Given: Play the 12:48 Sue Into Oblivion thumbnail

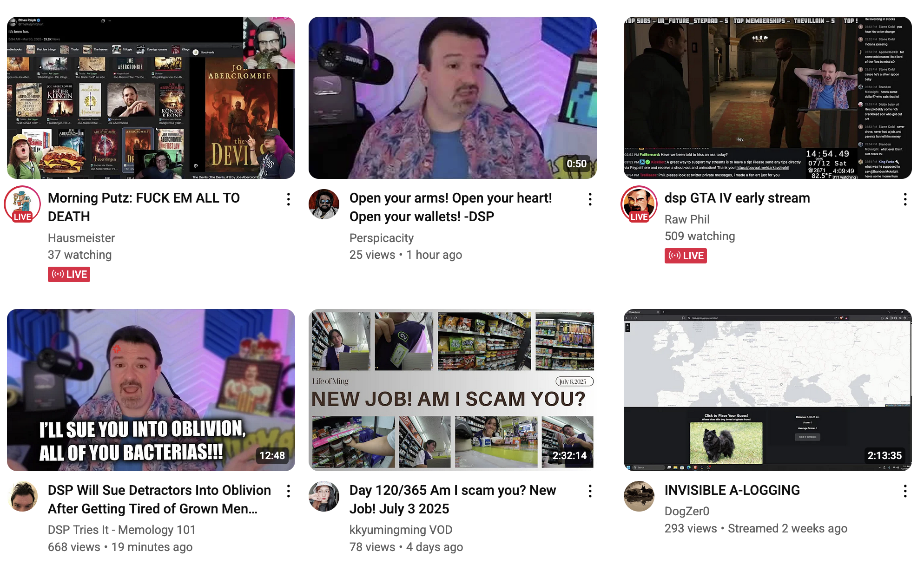Looking at the screenshot, I should [x=151, y=390].
